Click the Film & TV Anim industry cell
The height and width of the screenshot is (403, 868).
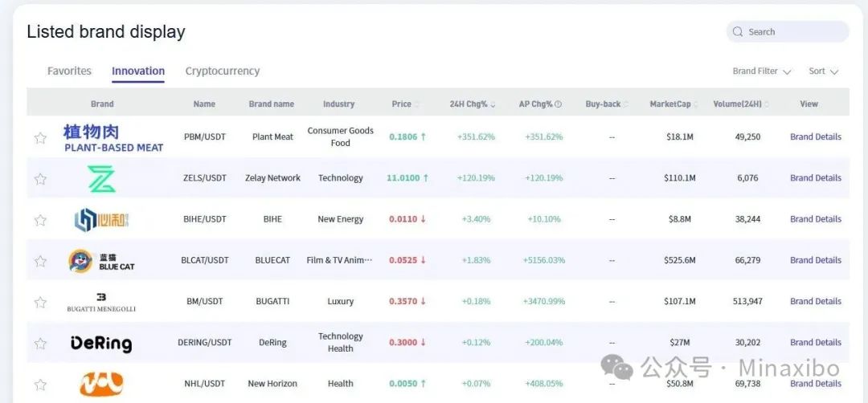point(340,260)
